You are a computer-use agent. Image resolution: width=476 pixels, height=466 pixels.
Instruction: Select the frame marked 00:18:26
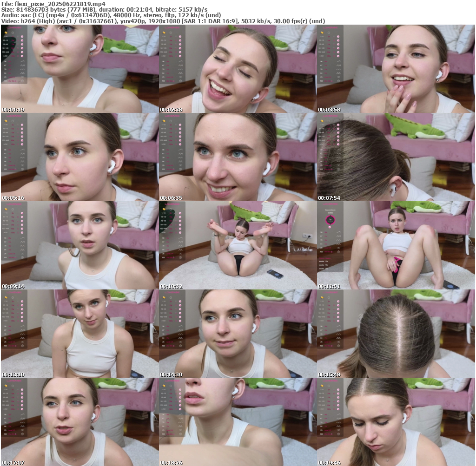(238, 422)
